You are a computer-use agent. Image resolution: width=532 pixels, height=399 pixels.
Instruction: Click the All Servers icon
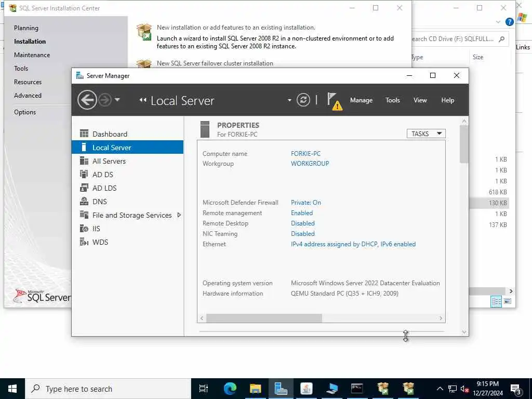[x=84, y=161]
